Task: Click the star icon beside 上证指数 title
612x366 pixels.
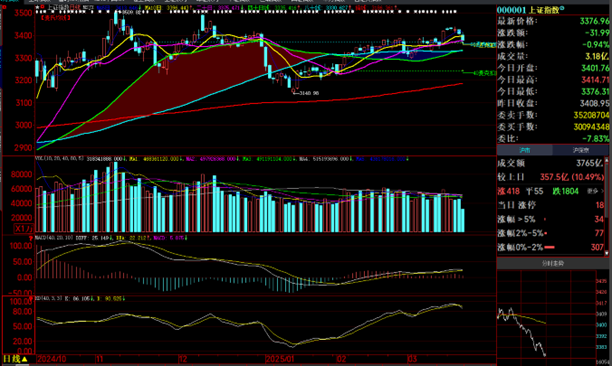Action: [x=37, y=7]
